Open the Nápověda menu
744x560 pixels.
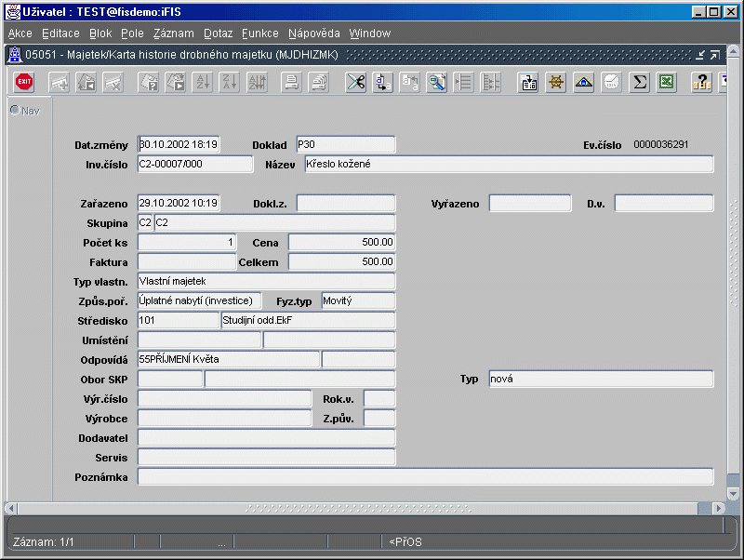tap(313, 33)
